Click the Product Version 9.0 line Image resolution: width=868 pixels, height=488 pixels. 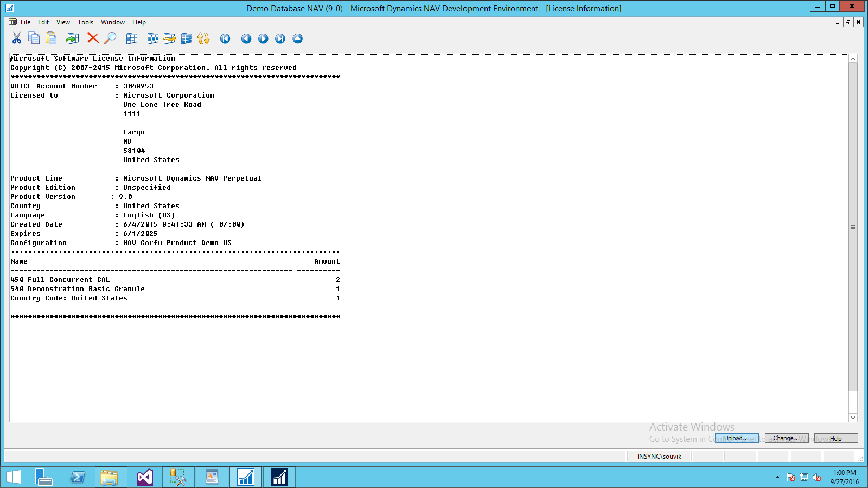(x=71, y=196)
